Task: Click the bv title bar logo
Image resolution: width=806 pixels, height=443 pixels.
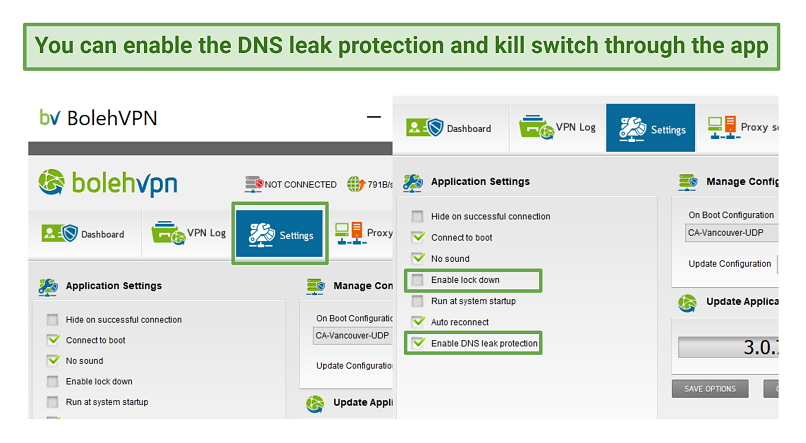Action: (x=50, y=118)
